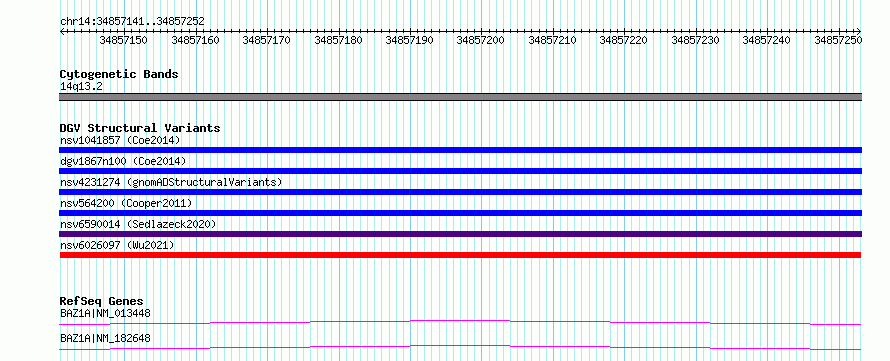Open the Cytogenetic Bands track title
Screen dimensions: 890x361
coord(119,74)
